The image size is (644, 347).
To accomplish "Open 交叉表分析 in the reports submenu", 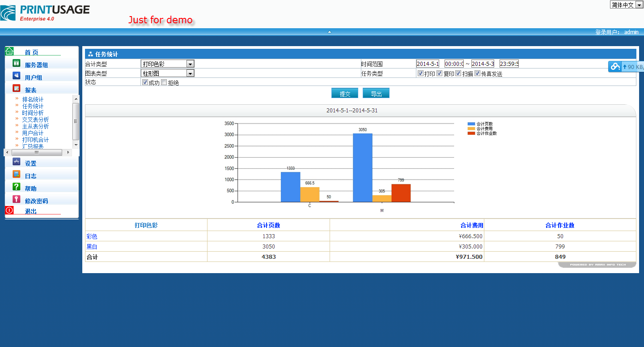I will (36, 120).
